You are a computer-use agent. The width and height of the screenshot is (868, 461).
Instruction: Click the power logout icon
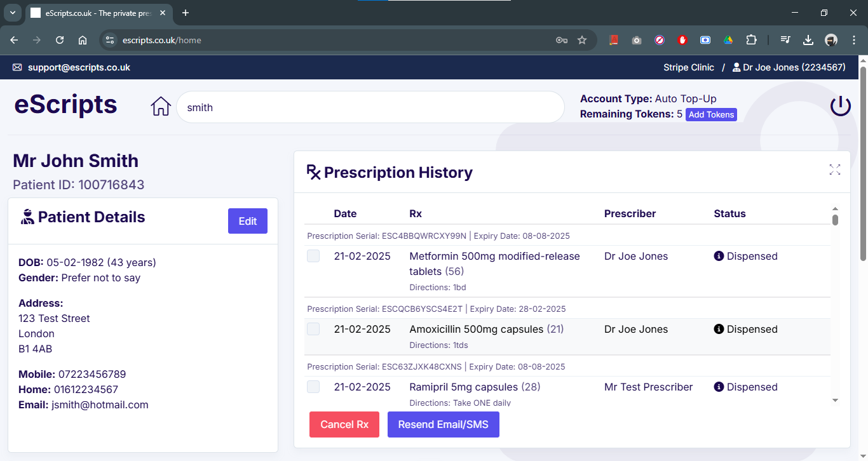tap(841, 106)
